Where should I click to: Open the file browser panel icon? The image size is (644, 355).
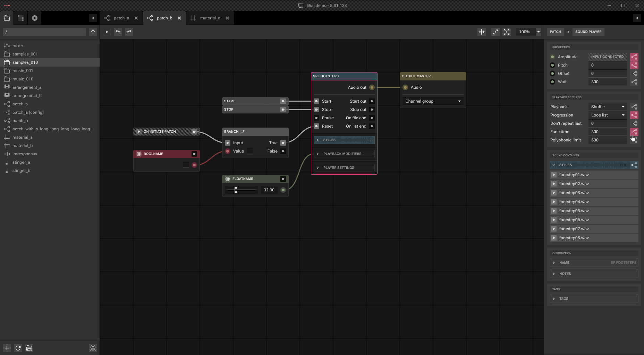click(7, 18)
